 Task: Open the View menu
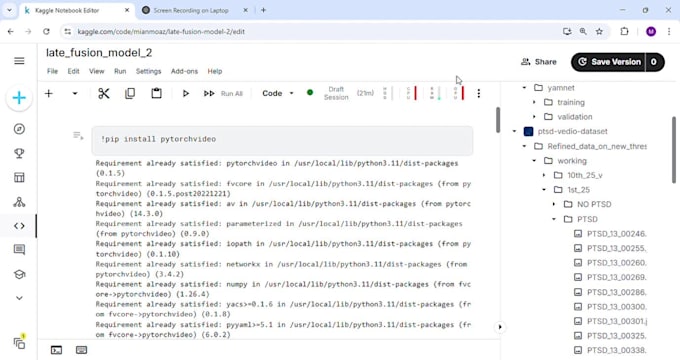coord(96,71)
